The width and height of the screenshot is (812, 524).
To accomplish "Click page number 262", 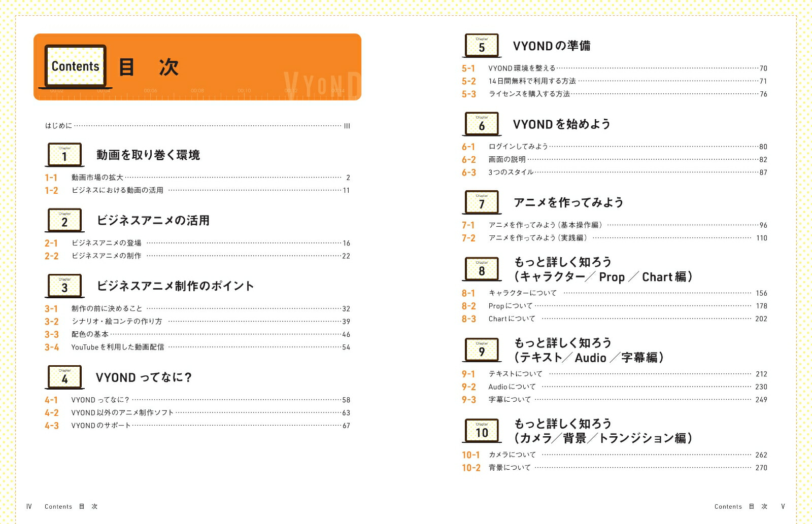I will click(x=761, y=455).
